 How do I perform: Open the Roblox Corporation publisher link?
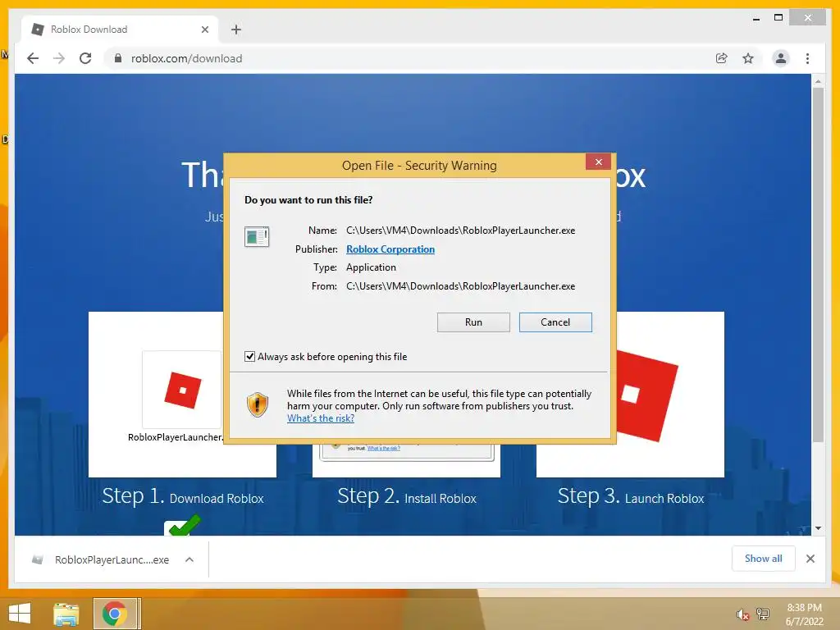tap(390, 249)
